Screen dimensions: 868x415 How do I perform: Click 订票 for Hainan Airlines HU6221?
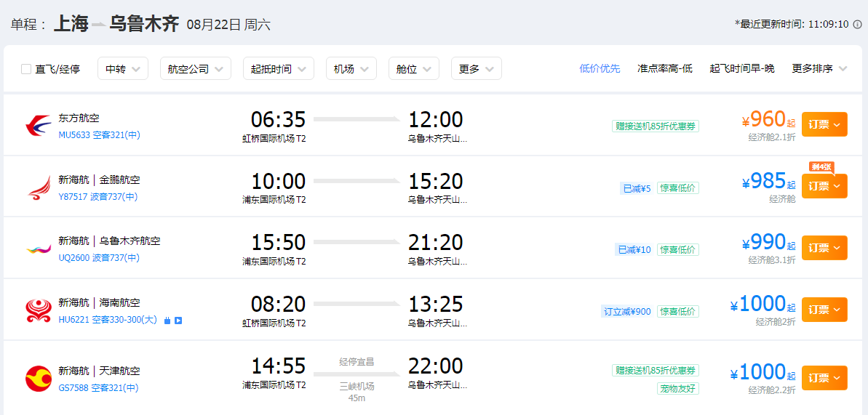click(x=824, y=310)
